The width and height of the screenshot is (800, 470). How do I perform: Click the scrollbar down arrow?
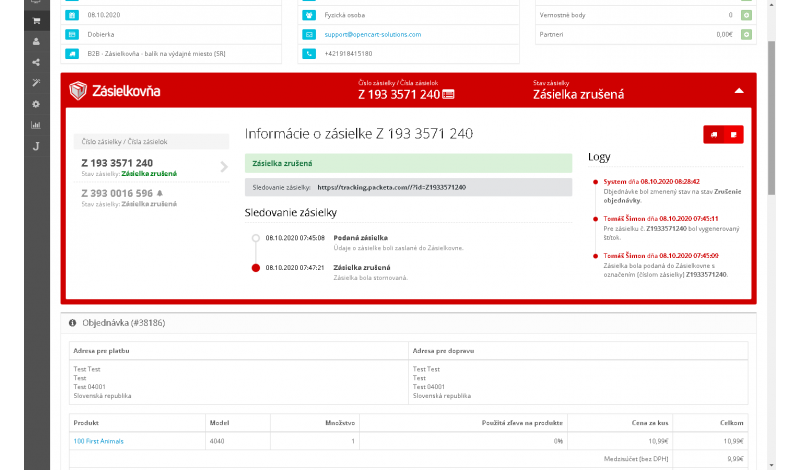click(x=771, y=465)
